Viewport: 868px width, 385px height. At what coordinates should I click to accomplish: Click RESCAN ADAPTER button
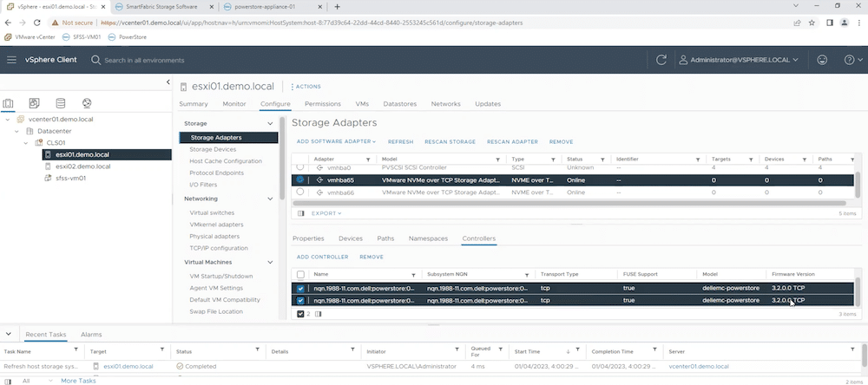click(513, 141)
